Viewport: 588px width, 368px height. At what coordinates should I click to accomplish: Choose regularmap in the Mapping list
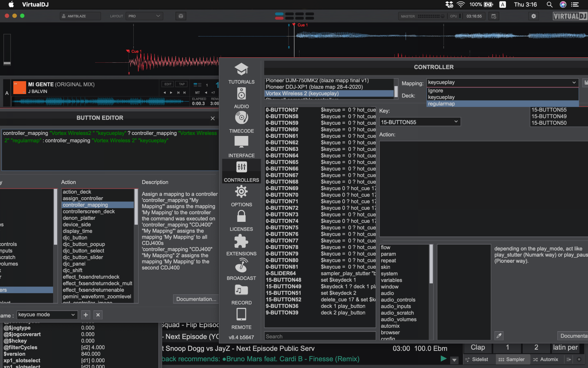pyautogui.click(x=502, y=104)
